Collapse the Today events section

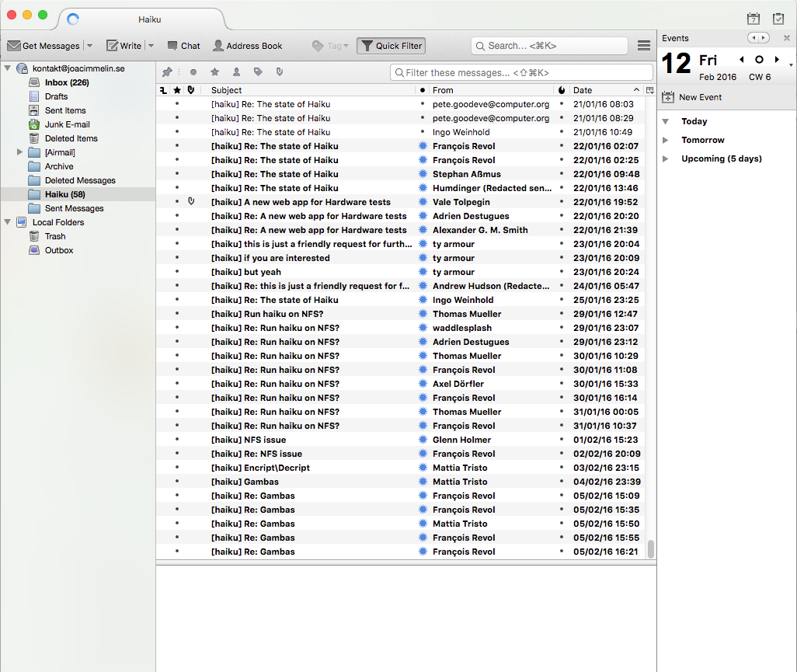[x=666, y=121]
